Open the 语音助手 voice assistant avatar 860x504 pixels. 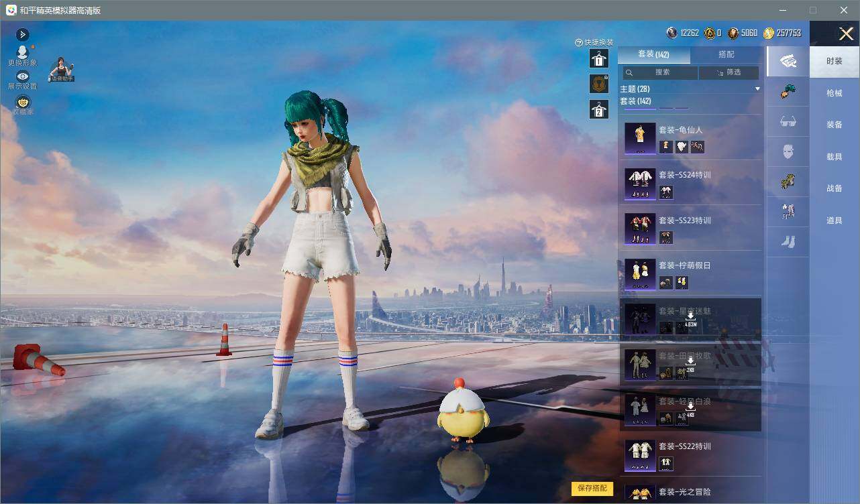[x=61, y=69]
